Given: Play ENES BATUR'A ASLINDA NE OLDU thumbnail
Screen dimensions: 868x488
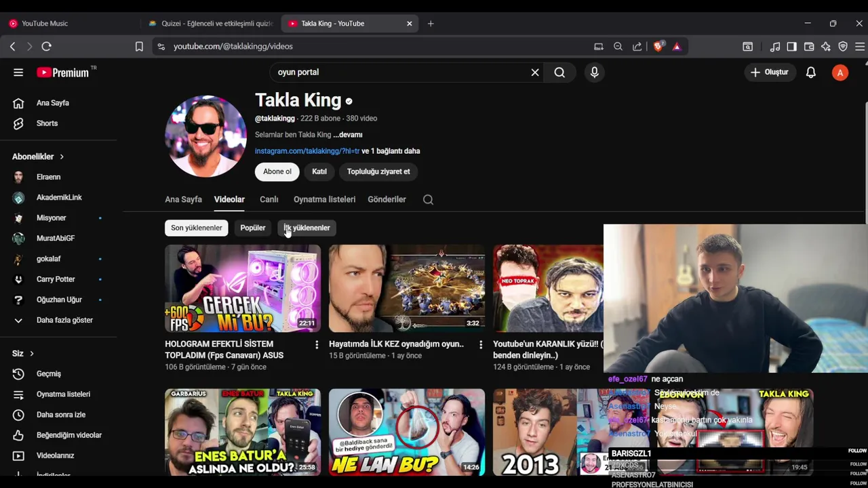Looking at the screenshot, I should [243, 432].
